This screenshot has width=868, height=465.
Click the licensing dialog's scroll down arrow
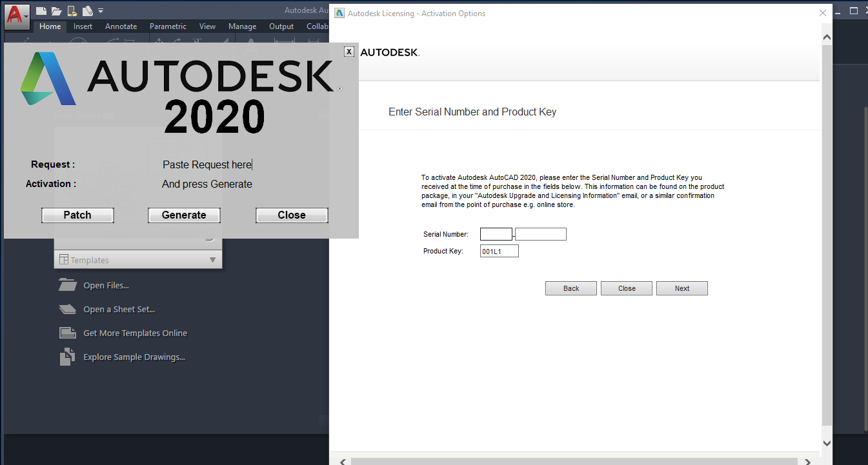(827, 443)
